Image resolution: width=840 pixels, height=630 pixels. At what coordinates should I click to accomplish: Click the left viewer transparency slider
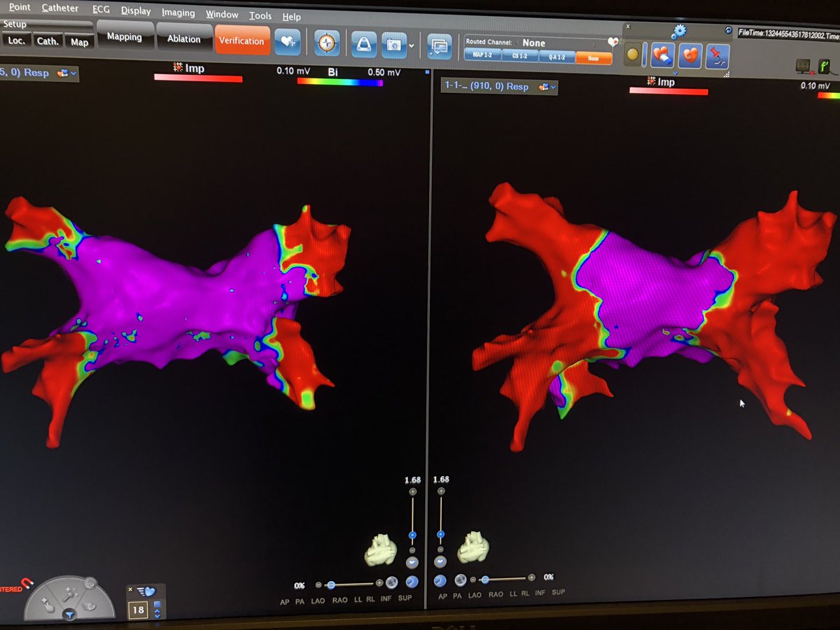(349, 584)
